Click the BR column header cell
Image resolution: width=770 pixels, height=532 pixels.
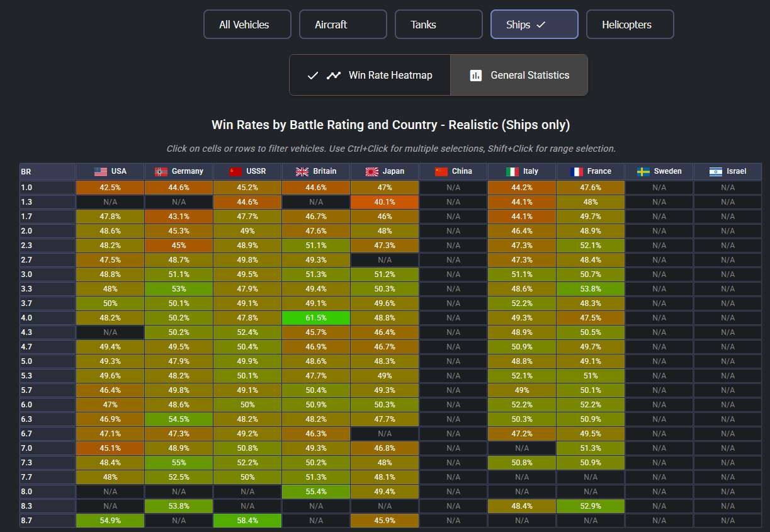coord(48,171)
